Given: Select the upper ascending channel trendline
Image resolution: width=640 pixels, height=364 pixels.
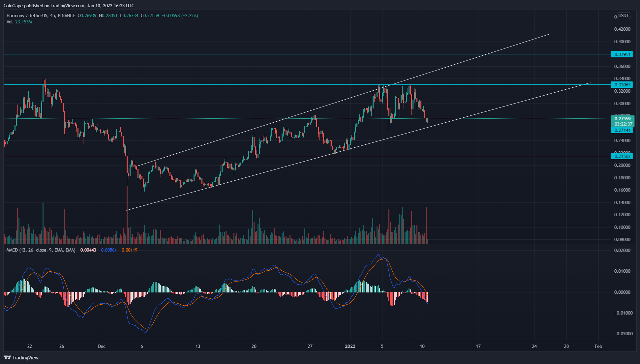Looking at the screenshot, I should (343, 100).
